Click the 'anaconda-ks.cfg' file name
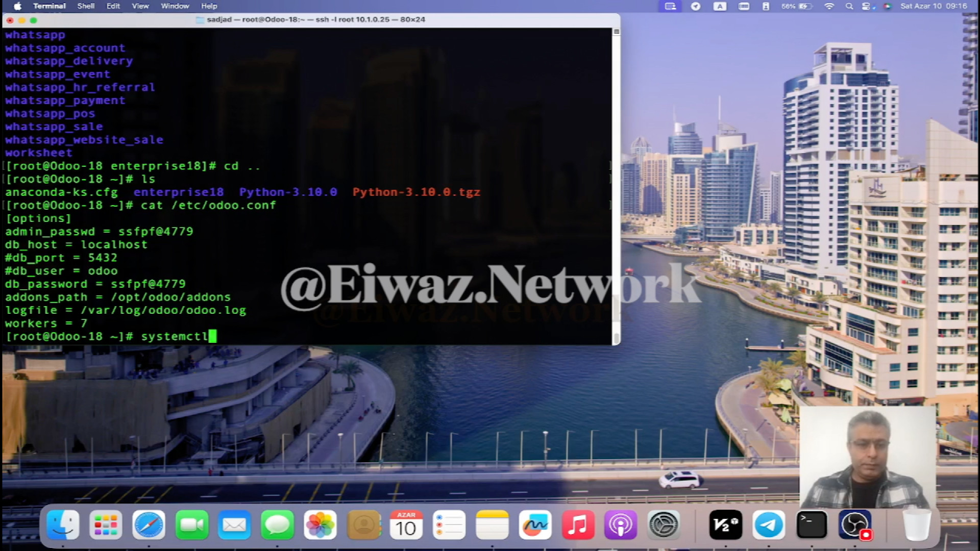Viewport: 980px width, 551px height. coord(61,192)
